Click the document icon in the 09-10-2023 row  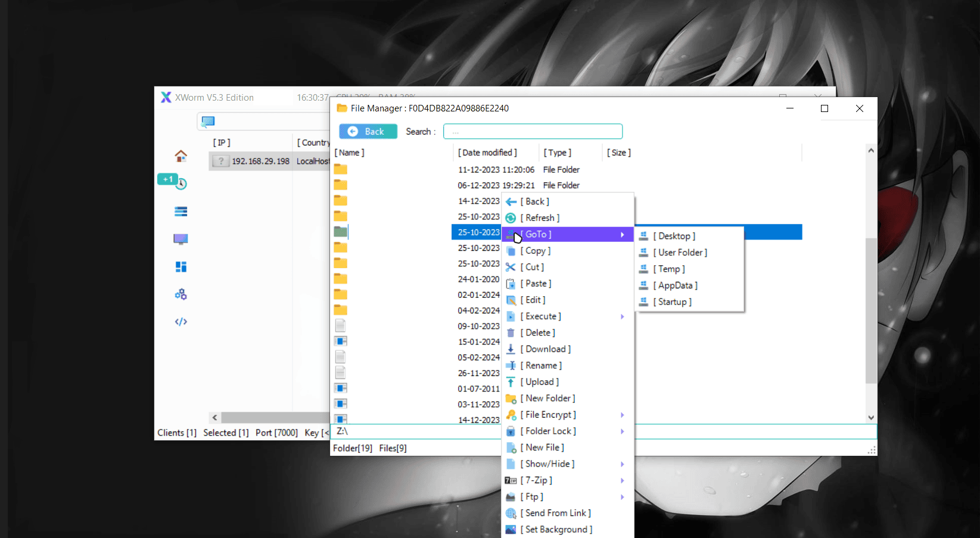[341, 325]
